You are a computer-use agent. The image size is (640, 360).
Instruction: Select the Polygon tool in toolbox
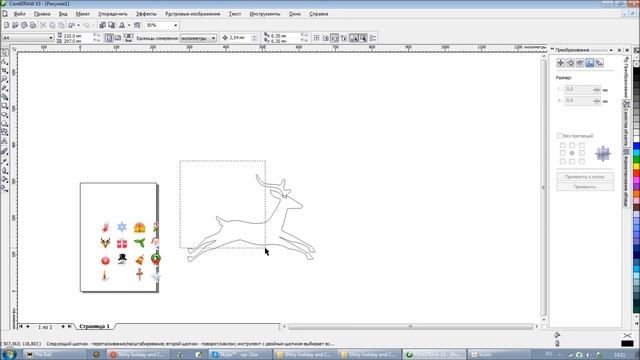4,124
